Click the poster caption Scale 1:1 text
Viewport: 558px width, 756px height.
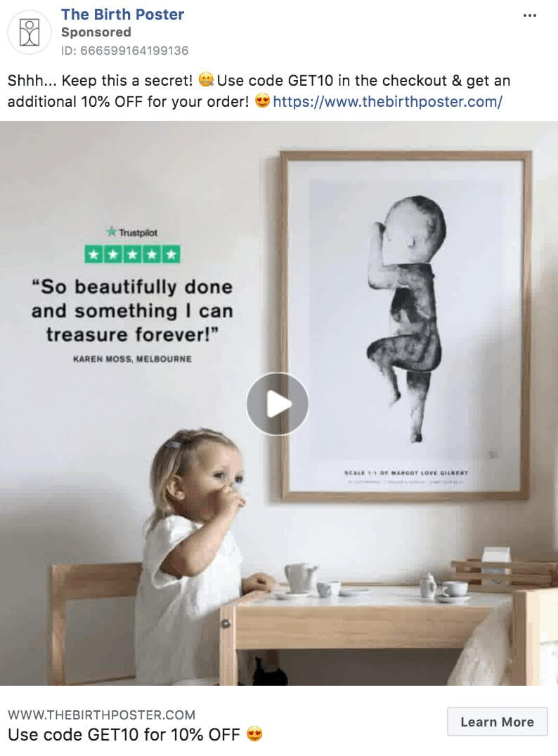[405, 473]
